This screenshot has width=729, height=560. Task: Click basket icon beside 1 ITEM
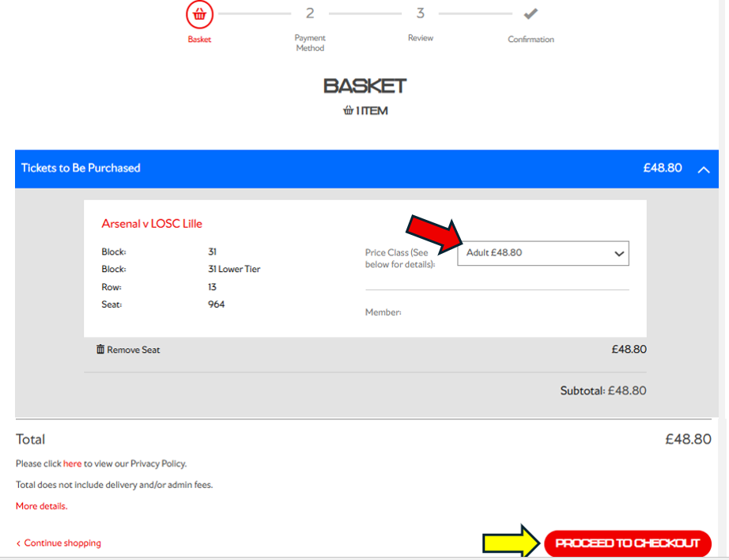click(348, 111)
